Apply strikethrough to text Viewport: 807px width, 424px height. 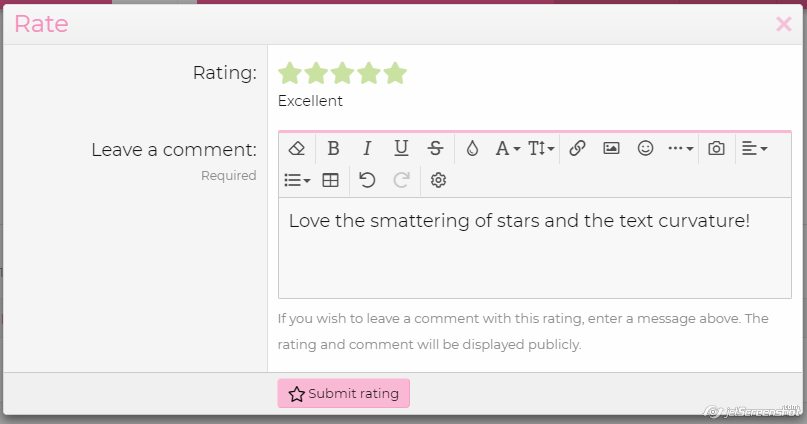click(435, 148)
